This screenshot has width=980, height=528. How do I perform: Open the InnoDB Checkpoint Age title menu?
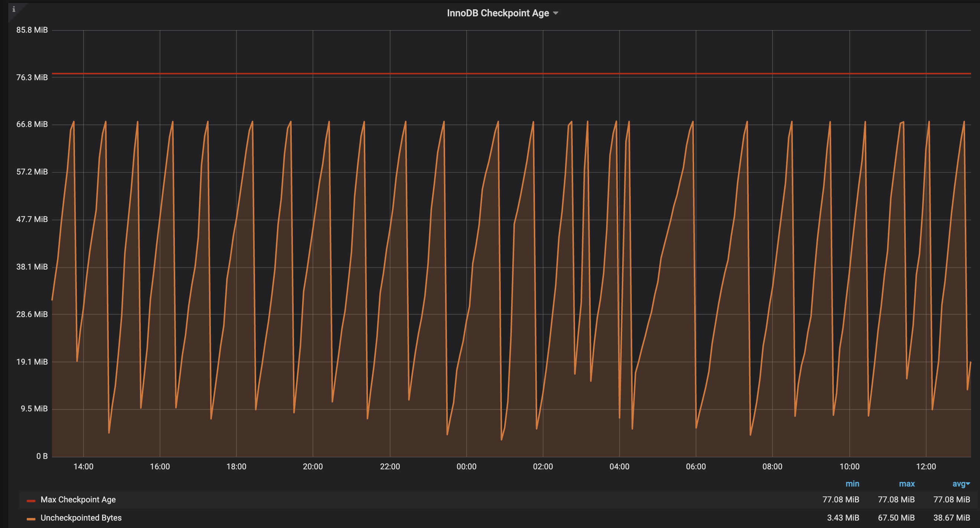tap(497, 13)
